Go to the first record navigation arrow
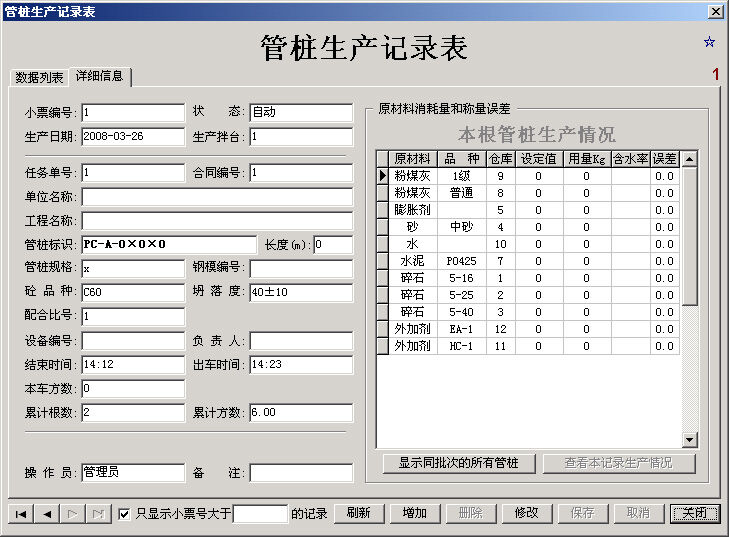This screenshot has width=729, height=537. [20, 513]
